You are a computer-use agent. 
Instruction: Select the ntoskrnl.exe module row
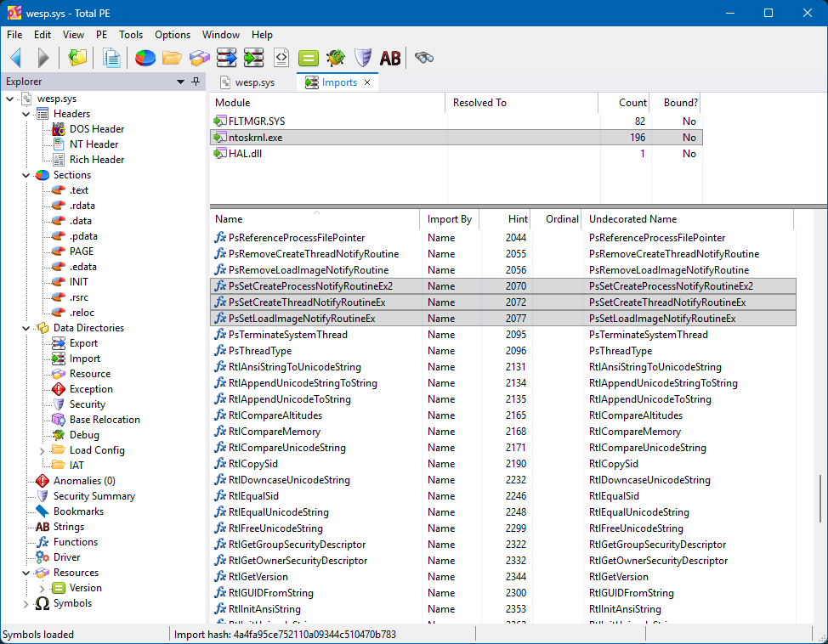coord(457,138)
